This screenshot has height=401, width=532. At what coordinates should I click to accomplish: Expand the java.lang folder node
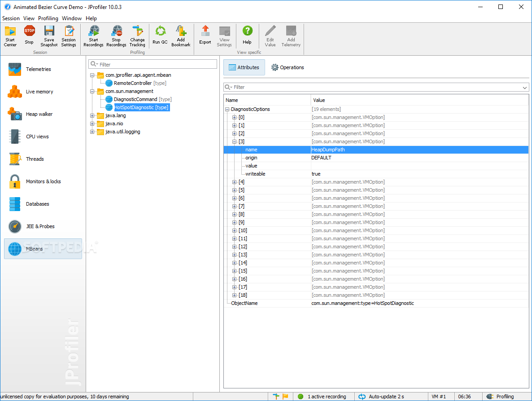tap(92, 115)
